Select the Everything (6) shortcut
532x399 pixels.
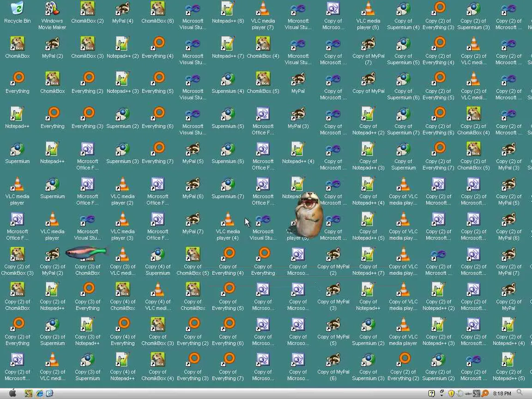(157, 118)
